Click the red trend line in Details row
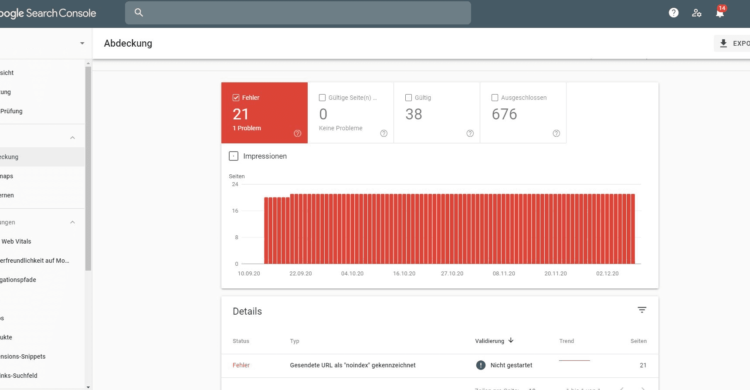The width and height of the screenshot is (750, 390). click(x=574, y=360)
